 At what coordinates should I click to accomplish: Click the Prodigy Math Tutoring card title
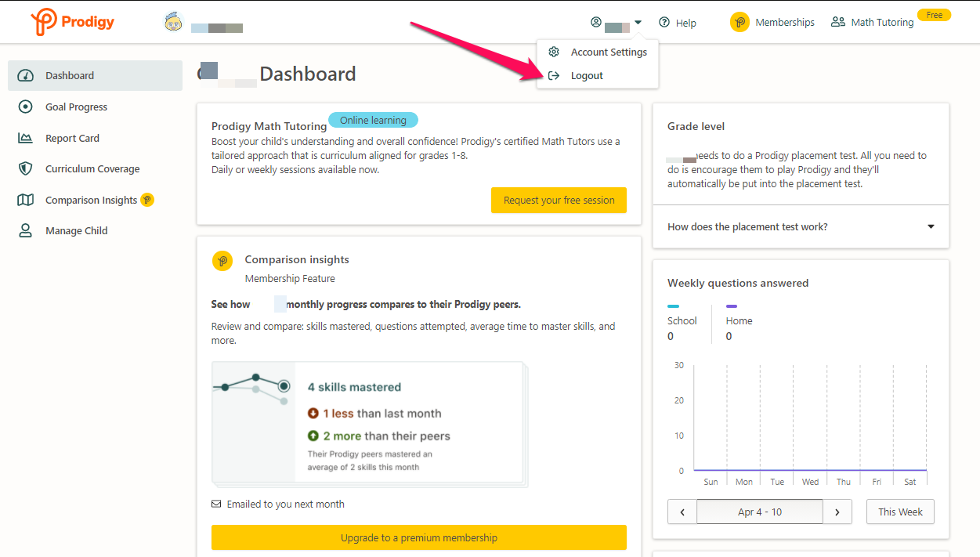pos(269,126)
